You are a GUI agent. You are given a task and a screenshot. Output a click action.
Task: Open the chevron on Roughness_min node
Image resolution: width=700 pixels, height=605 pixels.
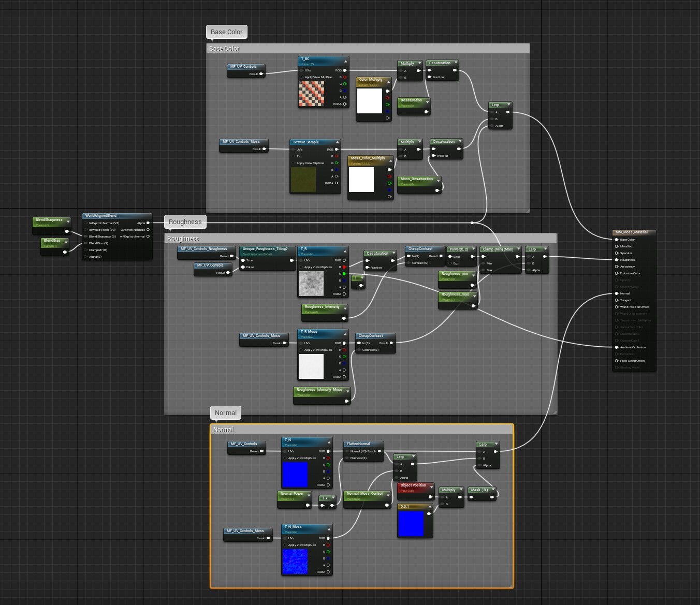(x=473, y=275)
